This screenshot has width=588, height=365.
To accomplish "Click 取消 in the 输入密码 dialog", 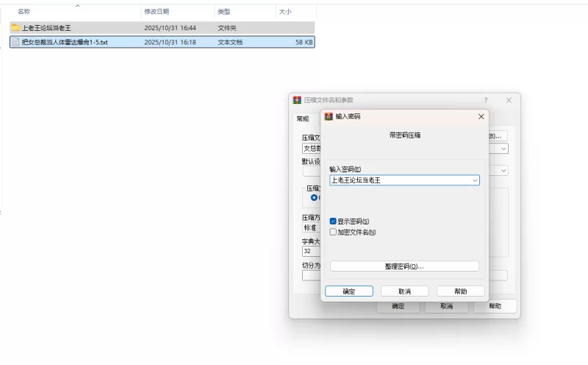I will 405,291.
